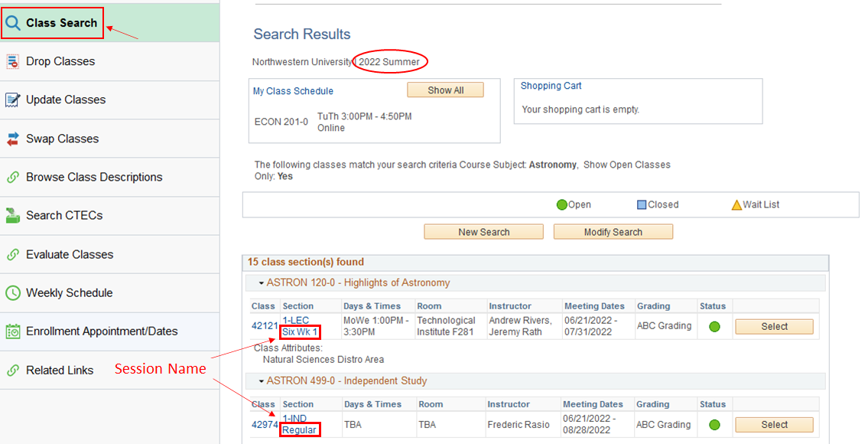This screenshot has height=444, width=868.
Task: Open Search CTECs
Action: pos(109,216)
